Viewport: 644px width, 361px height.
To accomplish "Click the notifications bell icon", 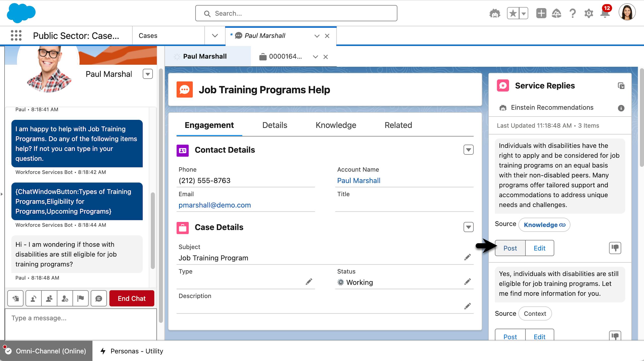I will [605, 14].
